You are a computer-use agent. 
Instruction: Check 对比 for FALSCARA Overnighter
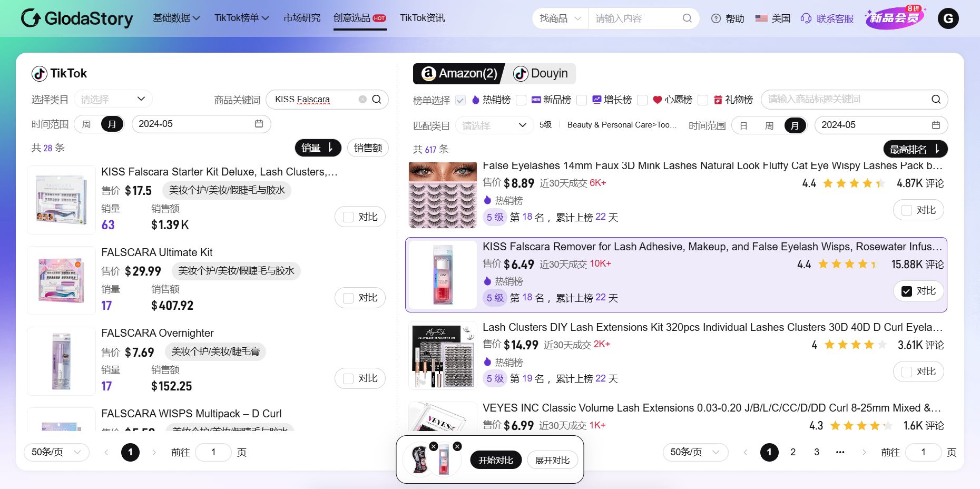(348, 378)
